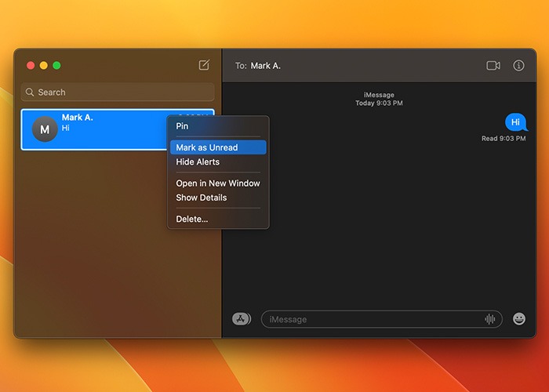Focus the Search conversations field
549x392 pixels.
[118, 92]
